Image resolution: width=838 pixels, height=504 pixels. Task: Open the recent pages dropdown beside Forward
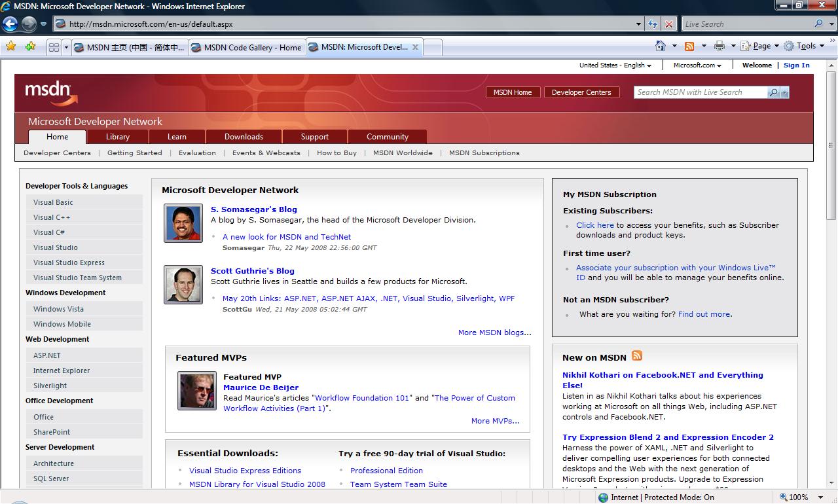tap(44, 24)
